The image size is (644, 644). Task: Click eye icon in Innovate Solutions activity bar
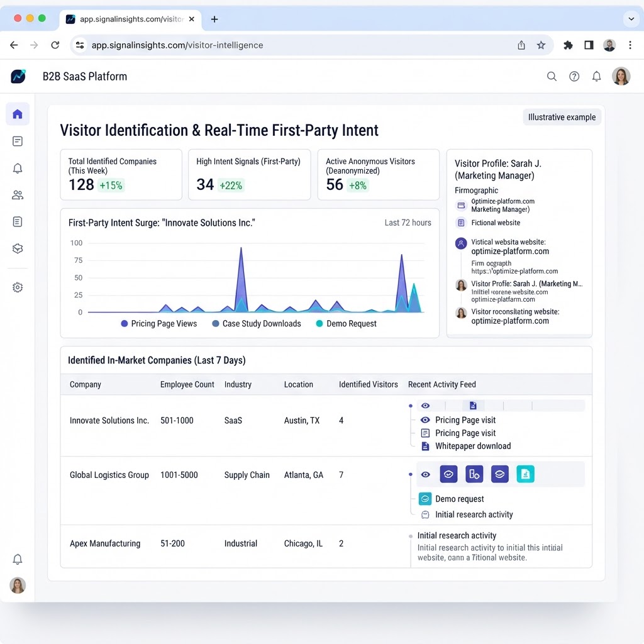point(426,406)
